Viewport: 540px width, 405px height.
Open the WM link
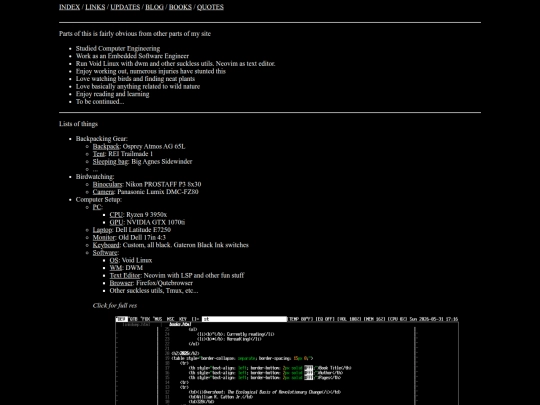116,268
